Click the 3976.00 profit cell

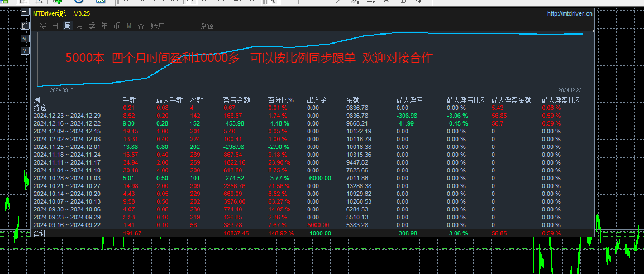coord(234,201)
